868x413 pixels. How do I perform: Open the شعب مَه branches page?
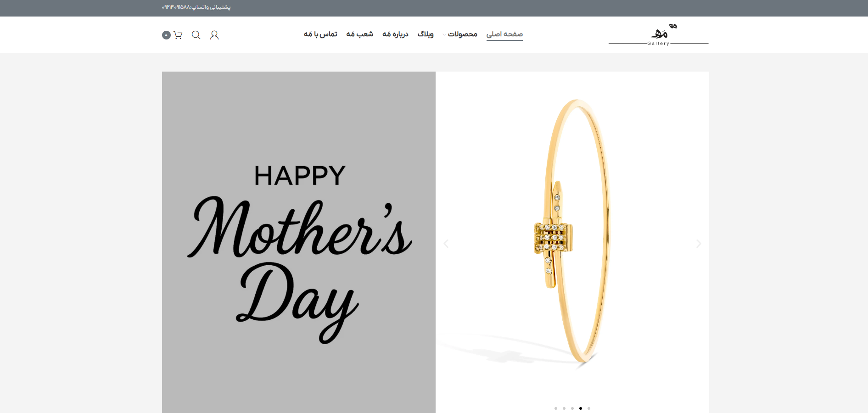tap(359, 34)
